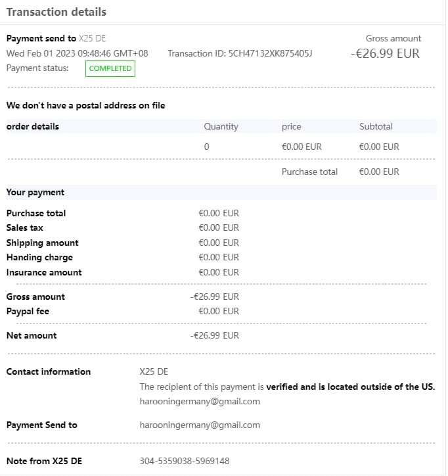This screenshot has width=448, height=476.
Task: Click the postal address notice text
Action: [x=85, y=105]
